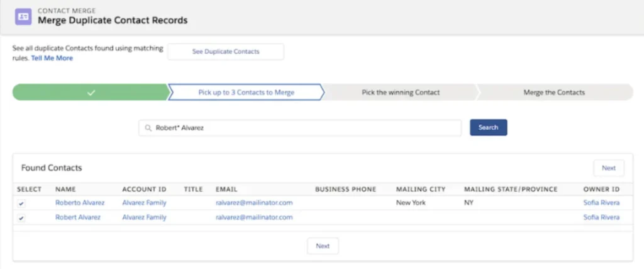Click Roberto Alvarez's email address link

(254, 203)
